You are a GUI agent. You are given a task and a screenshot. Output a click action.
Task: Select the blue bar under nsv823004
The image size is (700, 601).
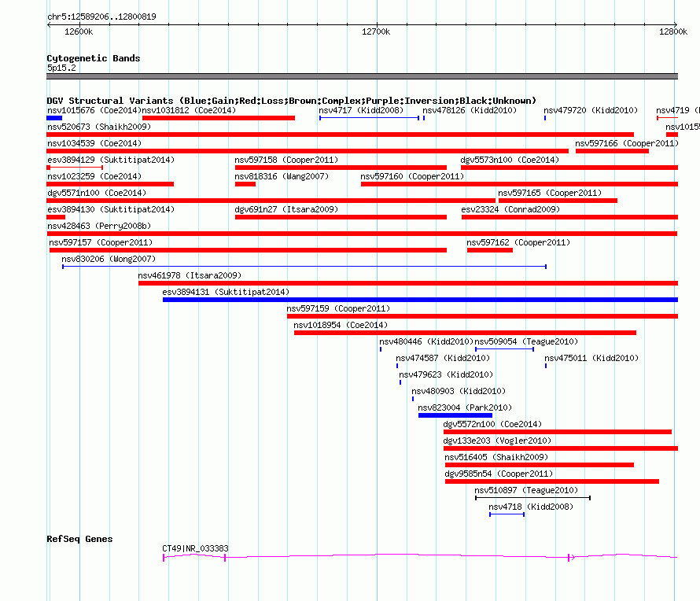[455, 415]
